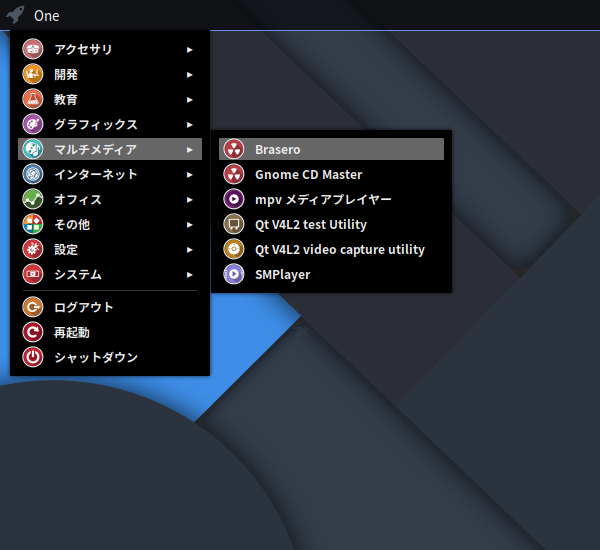Launch Qt V4L2 test Utility
The image size is (600, 550).
[331, 224]
